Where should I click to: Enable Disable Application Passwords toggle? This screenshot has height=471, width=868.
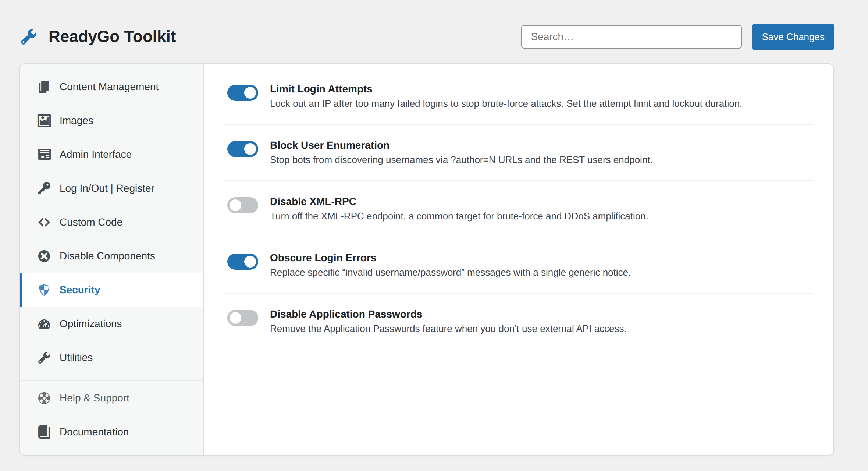click(243, 318)
